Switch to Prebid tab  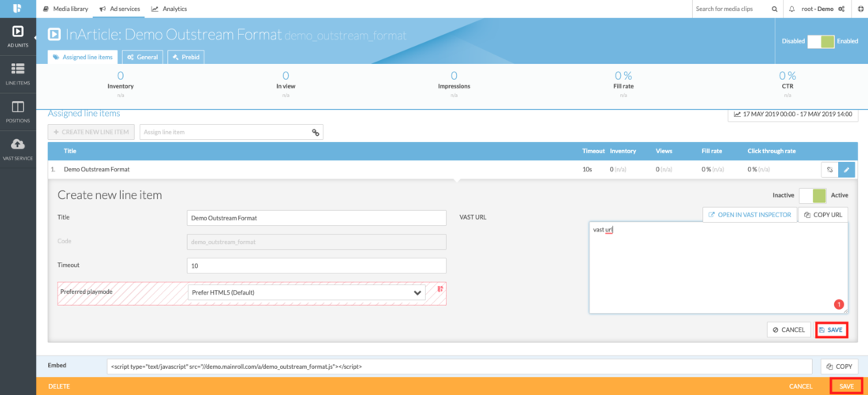coord(186,57)
